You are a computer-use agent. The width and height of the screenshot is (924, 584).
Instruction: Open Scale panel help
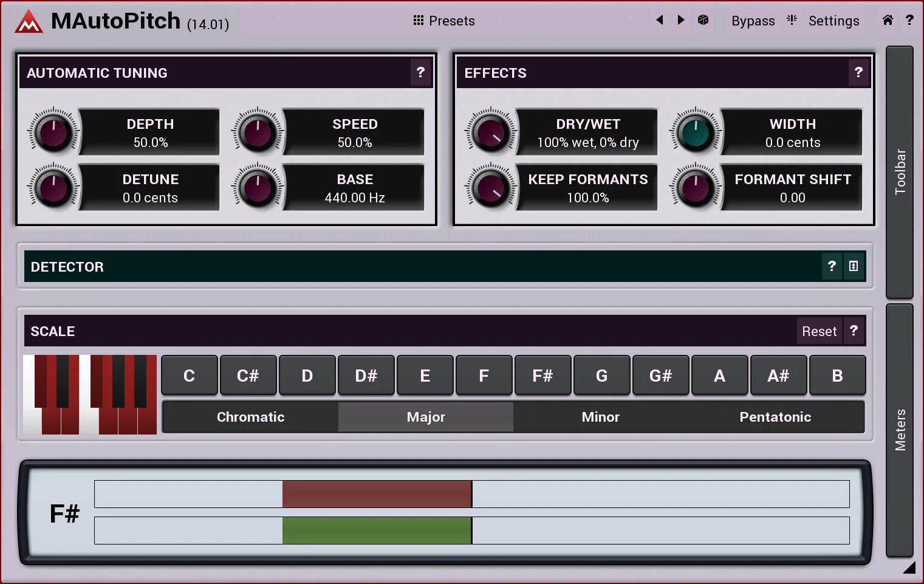tap(854, 331)
